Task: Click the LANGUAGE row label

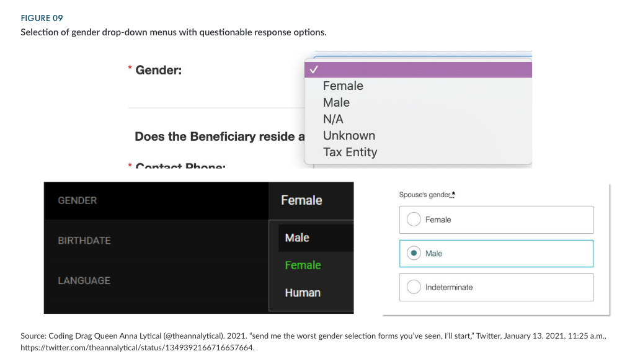Action: [84, 281]
